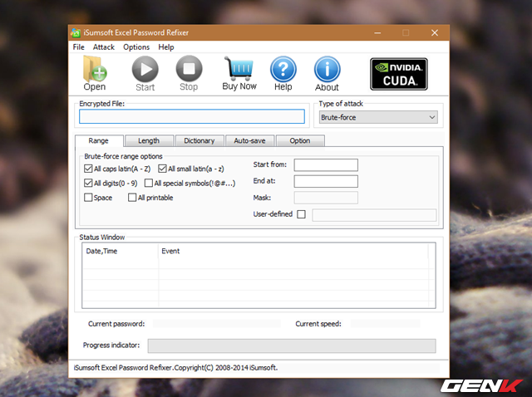The image size is (532, 397).
Task: Enable the Space checkbox
Action: point(88,198)
